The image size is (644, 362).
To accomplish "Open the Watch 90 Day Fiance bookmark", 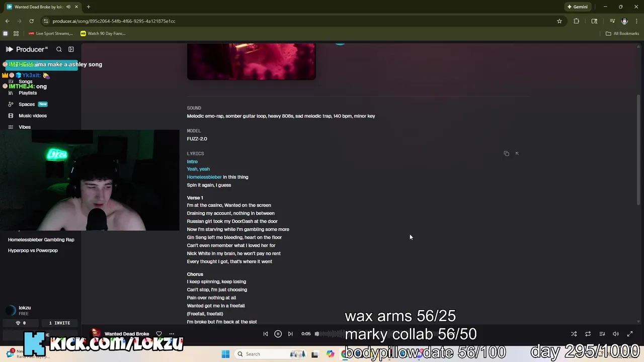I will point(103,34).
